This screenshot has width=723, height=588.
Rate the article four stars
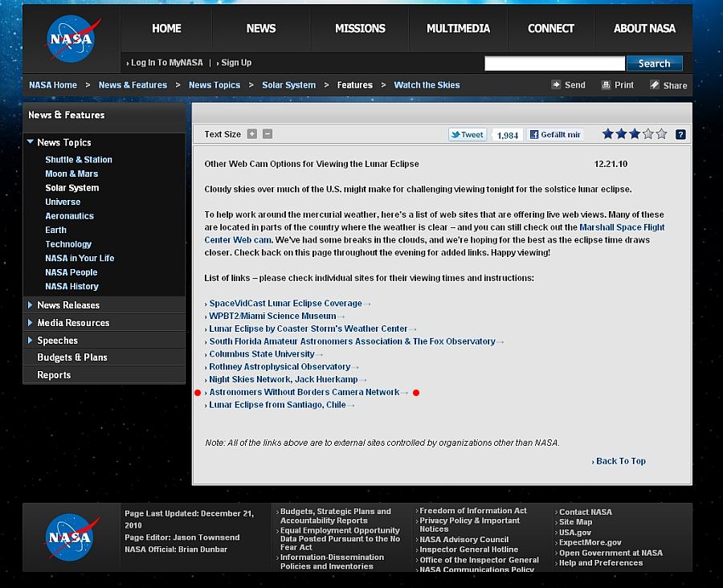(647, 133)
